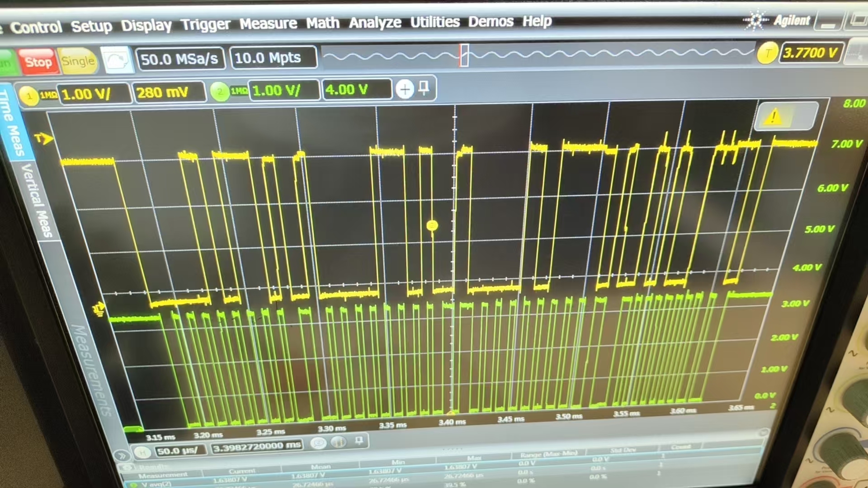Open the yellow warning triangle indicator

pyautogui.click(x=773, y=117)
